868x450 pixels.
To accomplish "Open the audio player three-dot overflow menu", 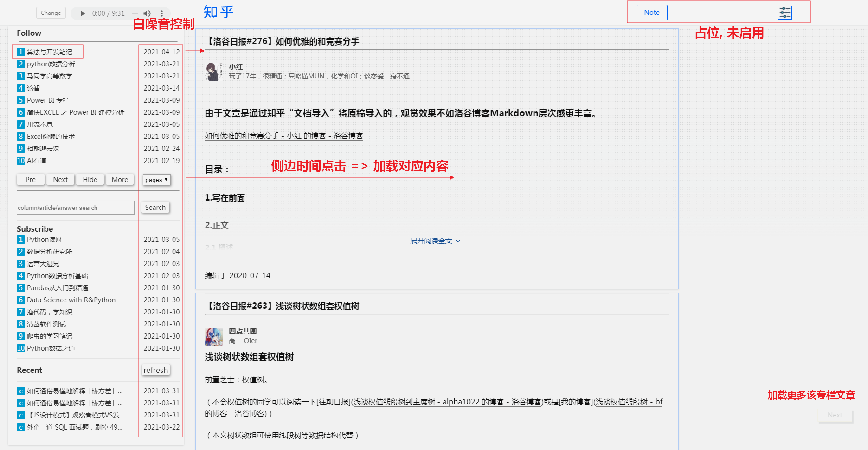I will (161, 13).
